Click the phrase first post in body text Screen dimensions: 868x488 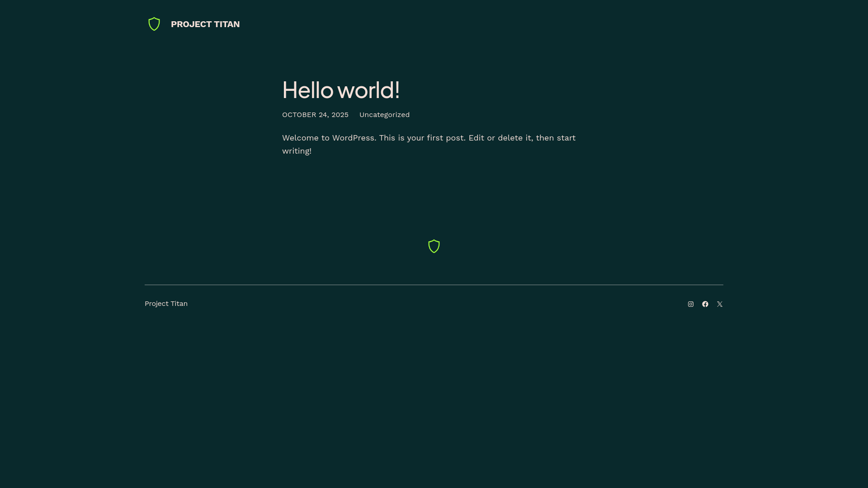click(445, 138)
